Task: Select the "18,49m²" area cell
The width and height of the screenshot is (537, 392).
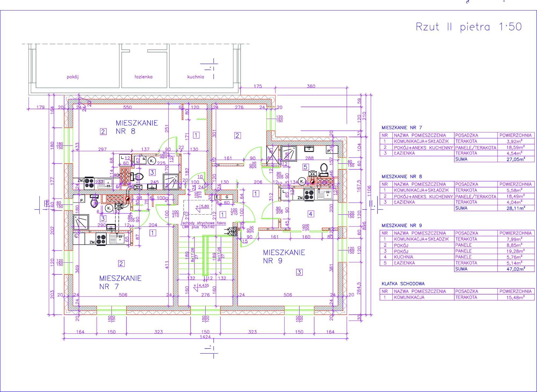Action: 516,196
